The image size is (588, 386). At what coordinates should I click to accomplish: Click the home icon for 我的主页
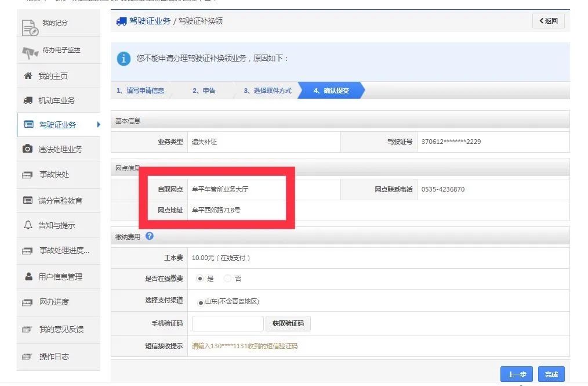pos(28,76)
